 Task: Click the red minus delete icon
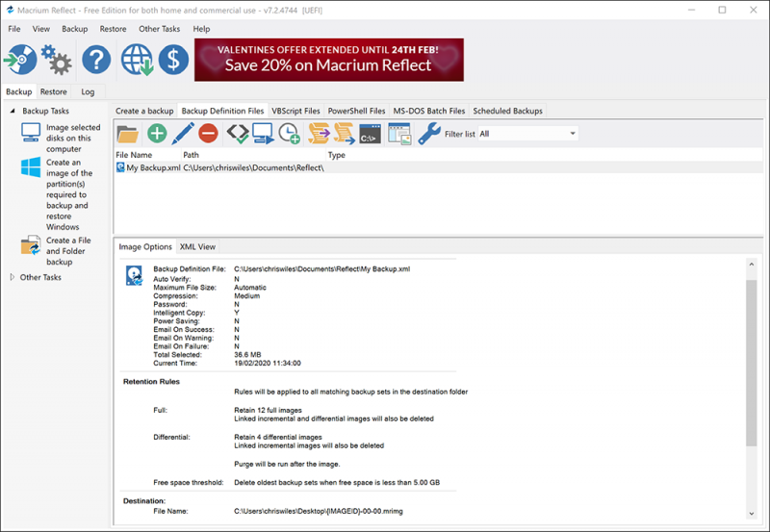(208, 134)
